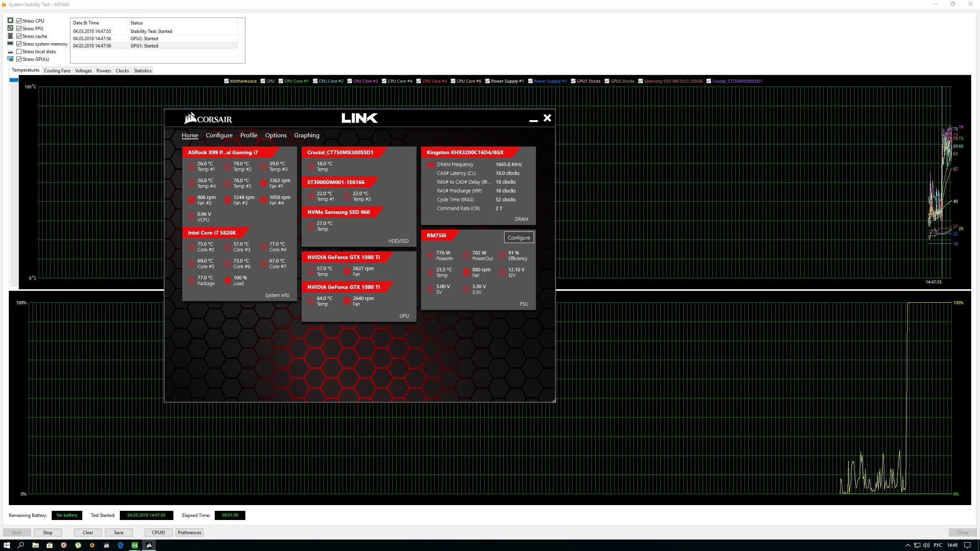Click the RM750i PowerIn sensor icon
The height and width of the screenshot is (551, 980).
pos(430,255)
